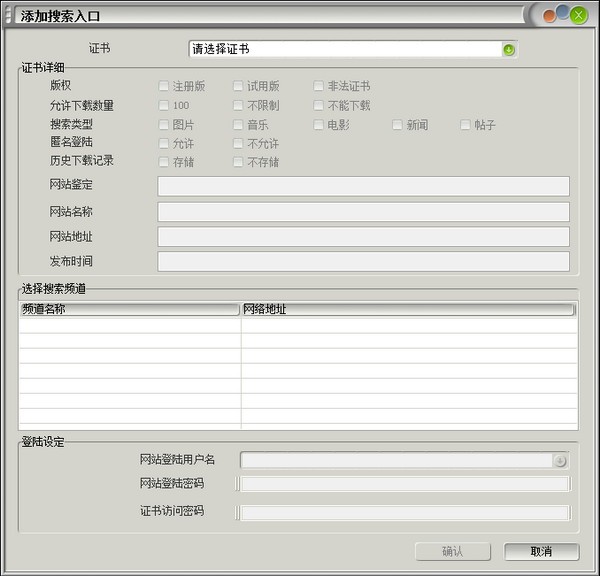Expand the 网站登陆用户名 dropdown arrow

(560, 461)
